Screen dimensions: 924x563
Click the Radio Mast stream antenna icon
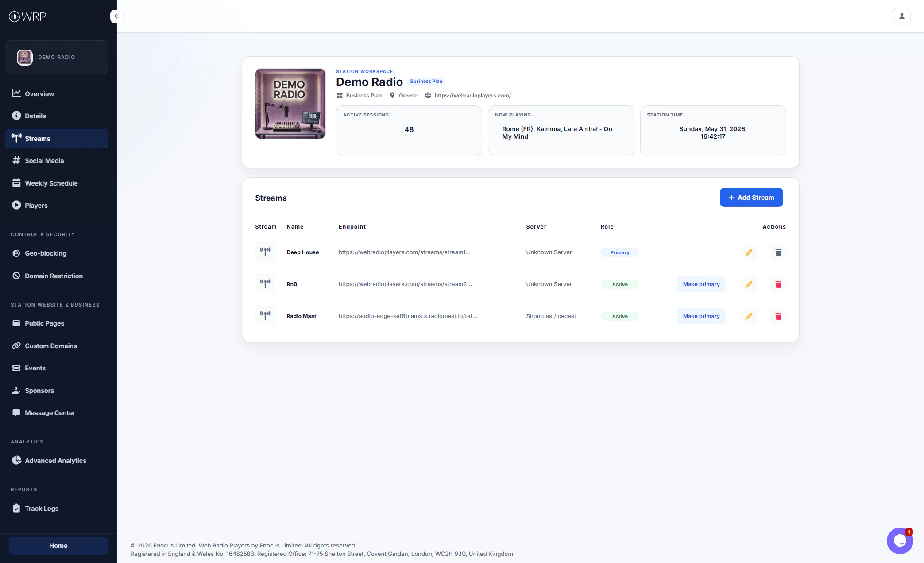[x=265, y=316]
